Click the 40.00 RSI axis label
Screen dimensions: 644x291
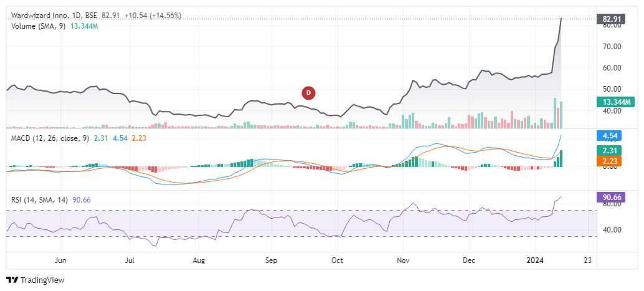tap(611, 230)
